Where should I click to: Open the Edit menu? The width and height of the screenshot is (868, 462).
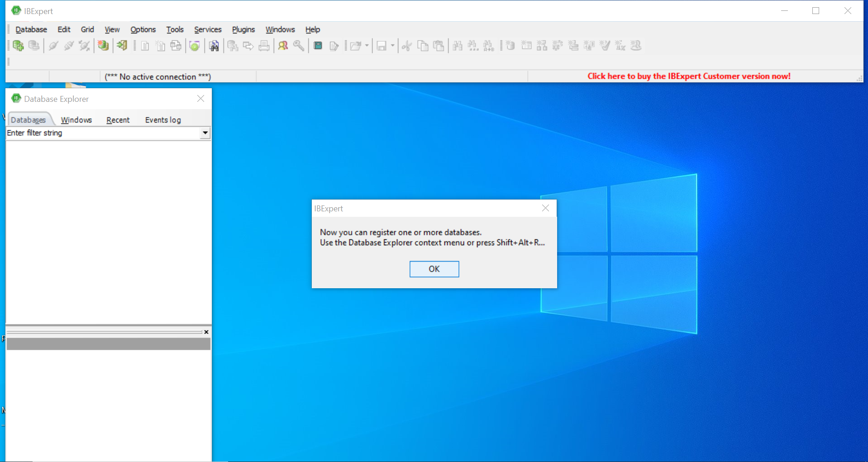pyautogui.click(x=64, y=29)
